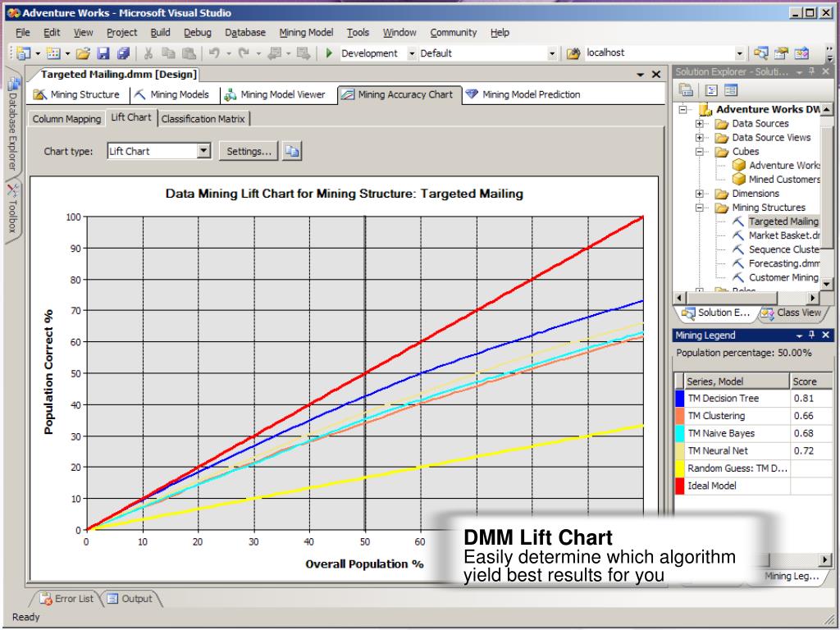Open the active documents list arrow
Screen dimensions: 840x630
point(640,75)
